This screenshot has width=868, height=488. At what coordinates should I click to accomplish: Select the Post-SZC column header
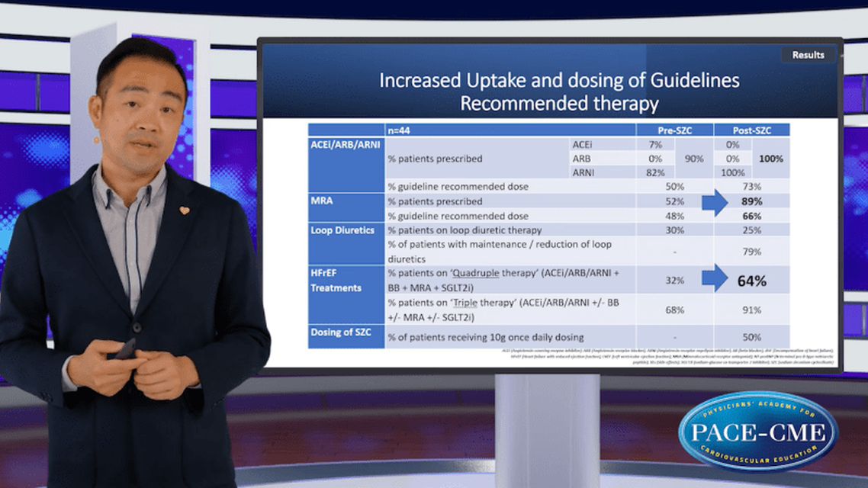[751, 130]
